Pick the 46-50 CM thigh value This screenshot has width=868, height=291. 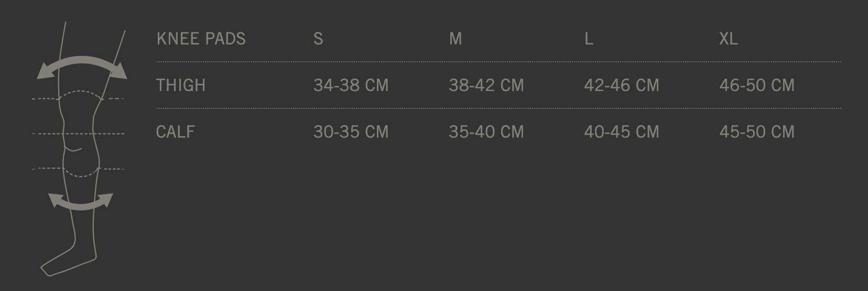point(756,85)
